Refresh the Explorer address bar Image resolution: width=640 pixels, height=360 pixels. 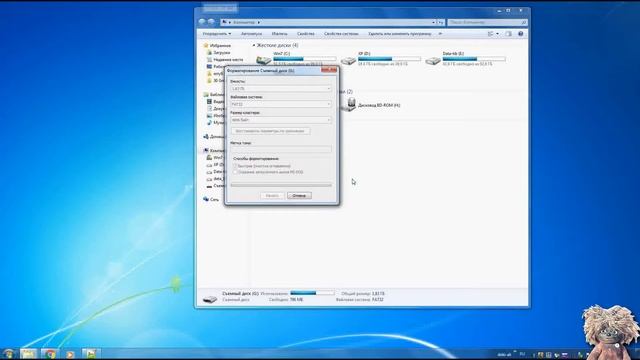[x=440, y=22]
